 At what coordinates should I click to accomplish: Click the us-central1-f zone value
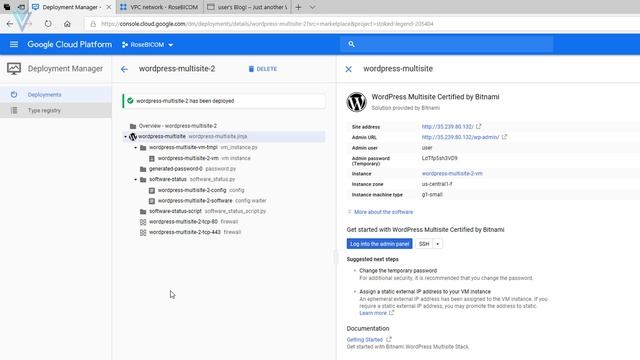(x=437, y=184)
